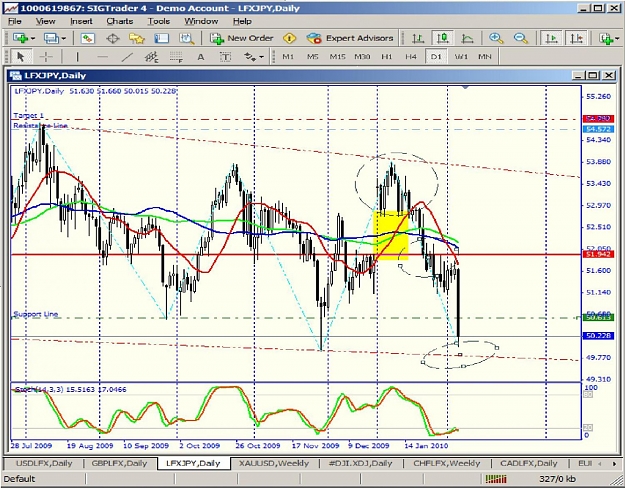The image size is (625, 489).
Task: Click the Arrows drawing icon
Action: (x=250, y=57)
